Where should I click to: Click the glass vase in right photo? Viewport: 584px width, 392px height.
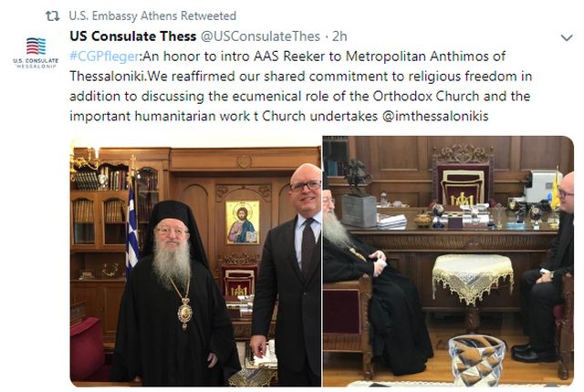476,360
